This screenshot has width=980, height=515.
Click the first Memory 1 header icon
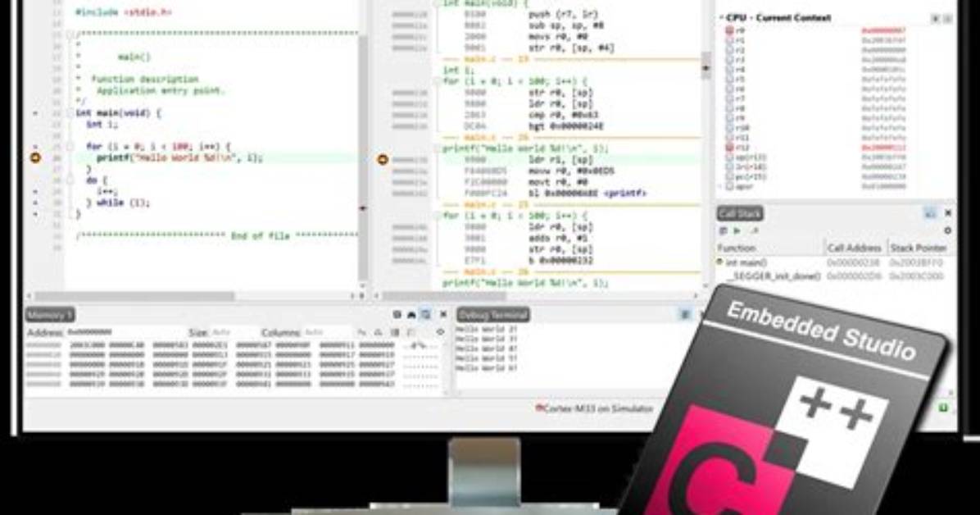[397, 315]
